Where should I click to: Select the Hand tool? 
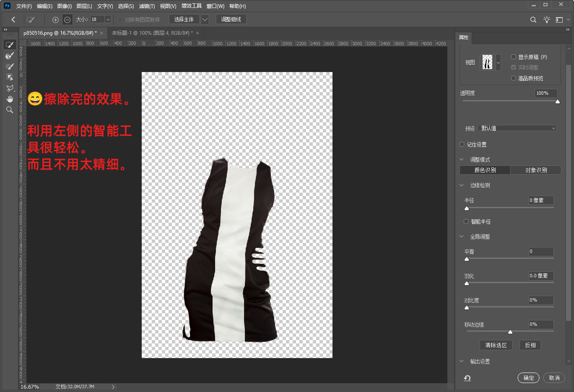[x=10, y=99]
